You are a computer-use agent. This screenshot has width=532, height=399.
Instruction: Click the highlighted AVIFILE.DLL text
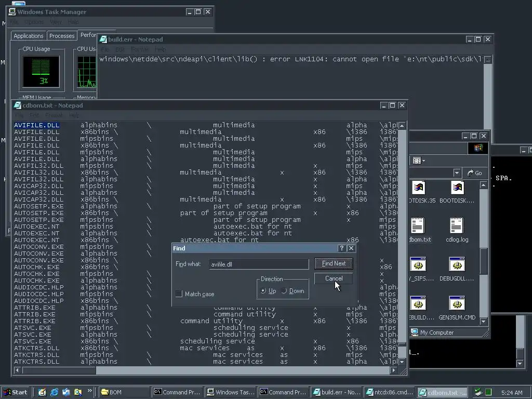click(37, 125)
